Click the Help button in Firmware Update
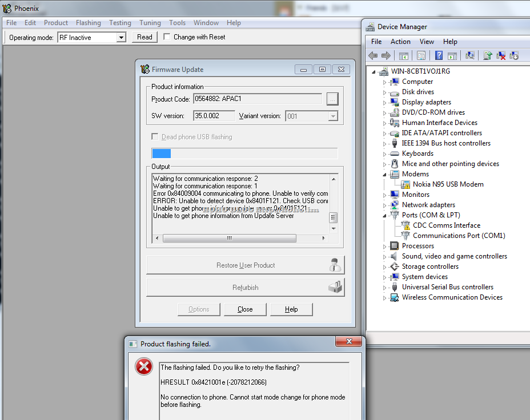Image resolution: width=530 pixels, height=420 pixels. click(x=291, y=309)
